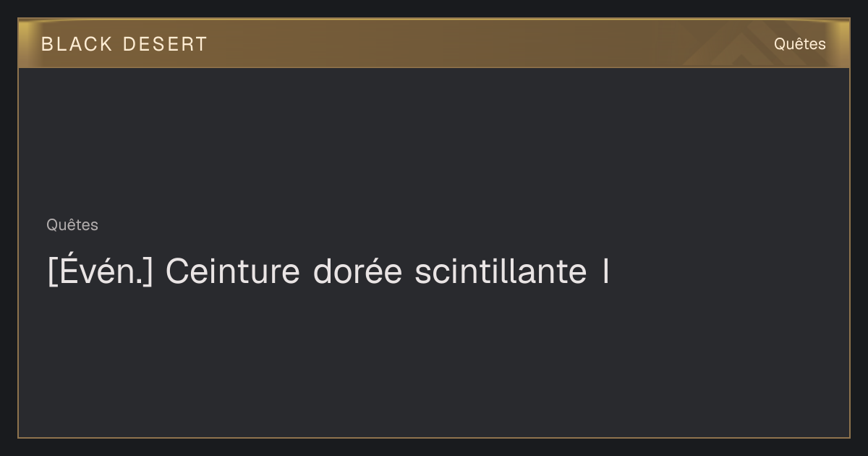Screen dimensions: 868x456
Task: Click the glowing left end of the header bar
Action: coord(27,43)
